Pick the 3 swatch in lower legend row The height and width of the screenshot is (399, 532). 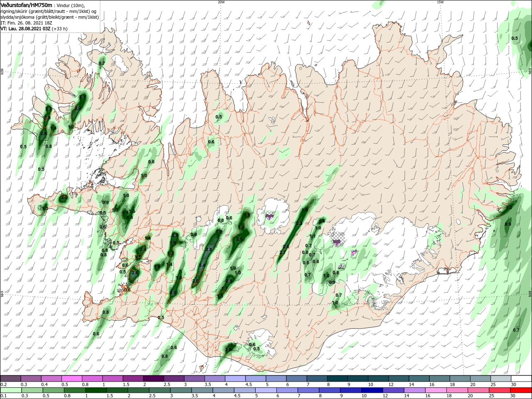pyautogui.click(x=181, y=390)
